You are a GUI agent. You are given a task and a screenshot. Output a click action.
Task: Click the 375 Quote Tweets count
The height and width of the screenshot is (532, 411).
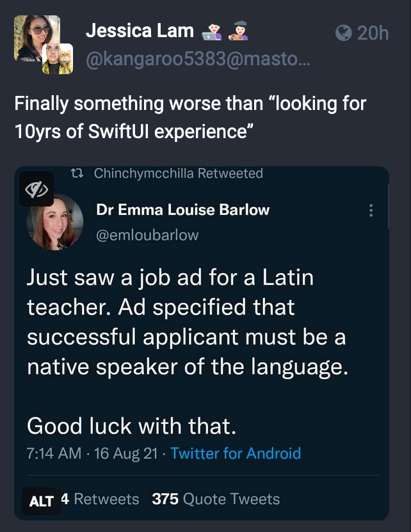pyautogui.click(x=216, y=499)
